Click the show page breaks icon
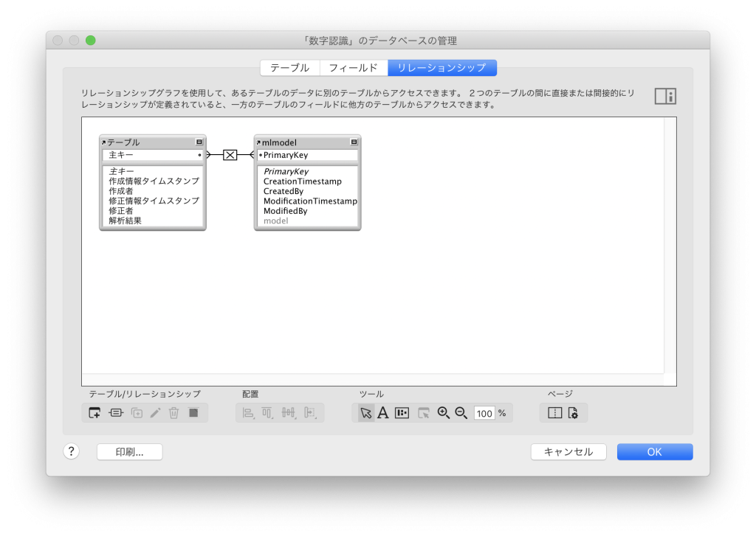Viewport: 756px width, 537px height. click(555, 413)
